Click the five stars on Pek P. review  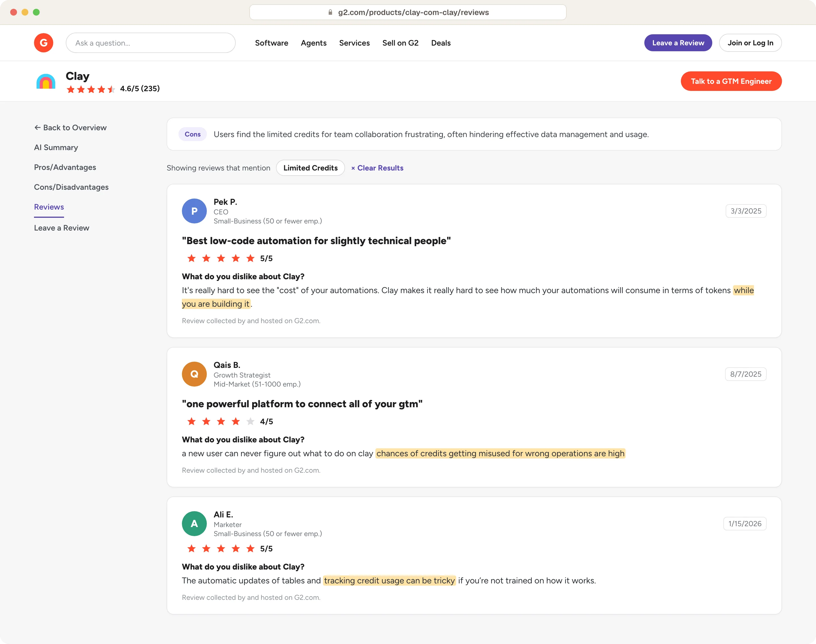(x=221, y=258)
